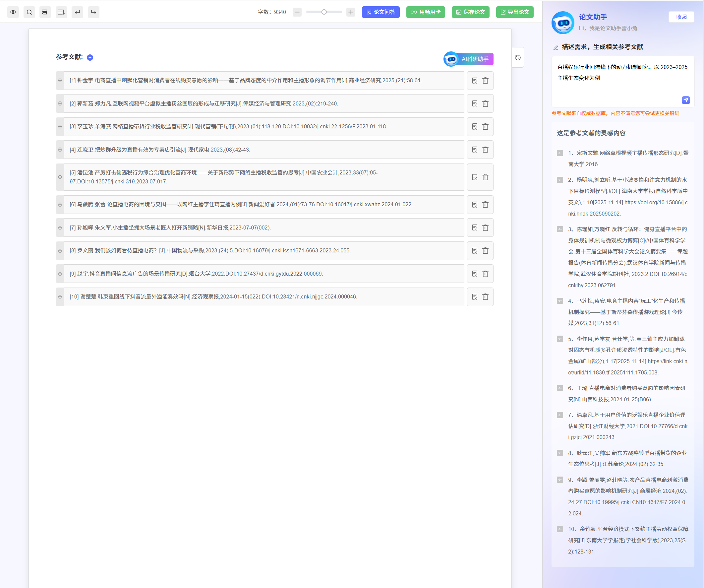The height and width of the screenshot is (588, 704).
Task: Send the reference request with paper-plane icon
Action: (x=685, y=100)
